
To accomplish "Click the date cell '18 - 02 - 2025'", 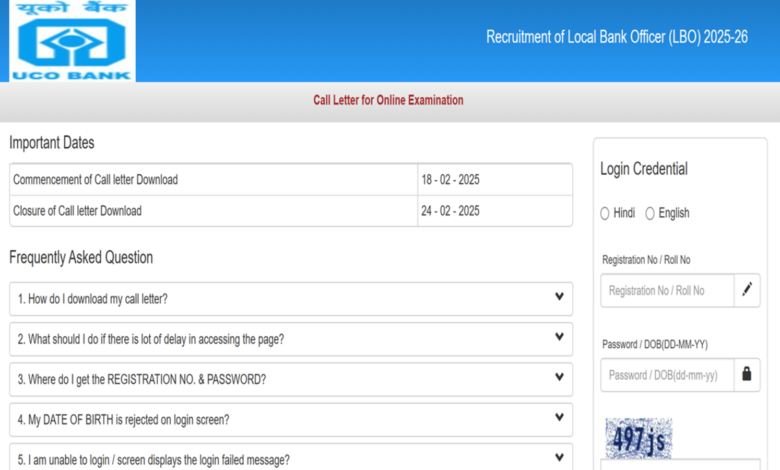I will tap(495, 180).
